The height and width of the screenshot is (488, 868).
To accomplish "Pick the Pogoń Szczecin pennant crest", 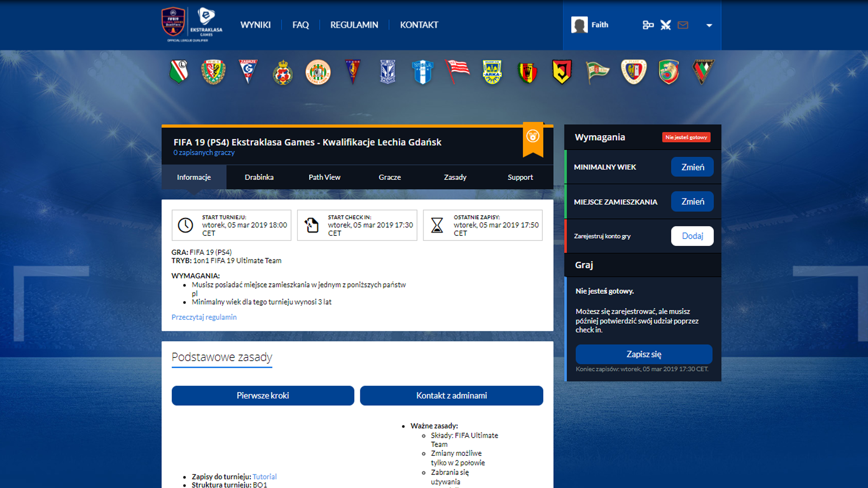I will (x=353, y=72).
